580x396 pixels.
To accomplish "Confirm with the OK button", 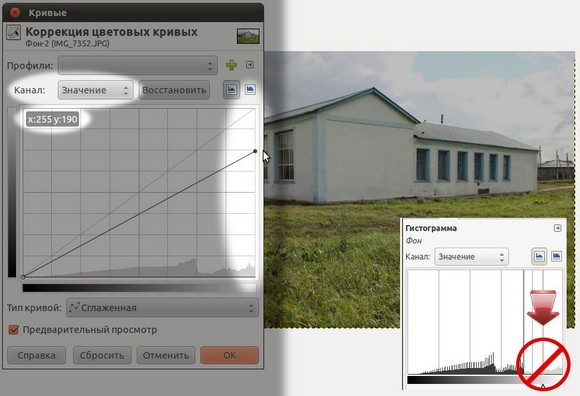I will coord(229,355).
